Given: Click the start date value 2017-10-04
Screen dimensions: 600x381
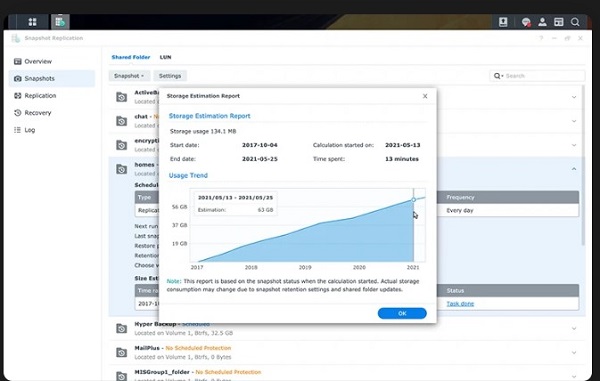Looking at the screenshot, I should [x=259, y=145].
